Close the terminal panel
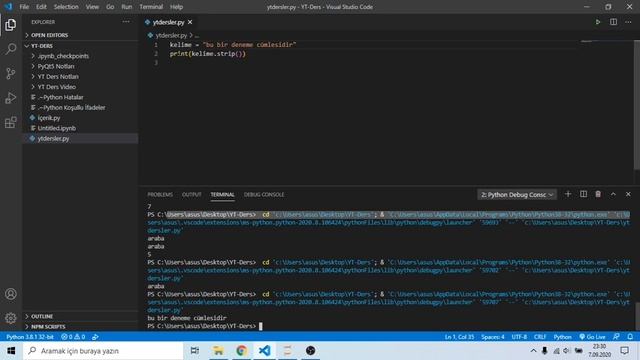Viewport: 640px width, 360px height. click(628, 194)
